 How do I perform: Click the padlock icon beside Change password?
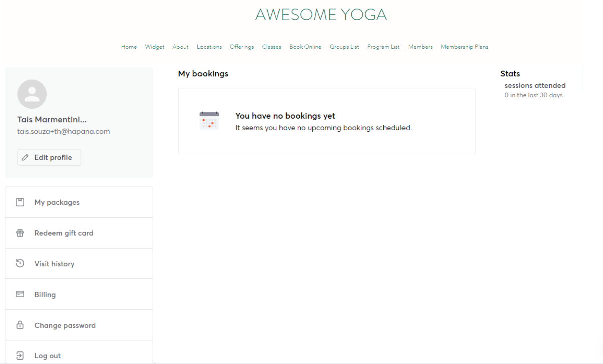20,325
